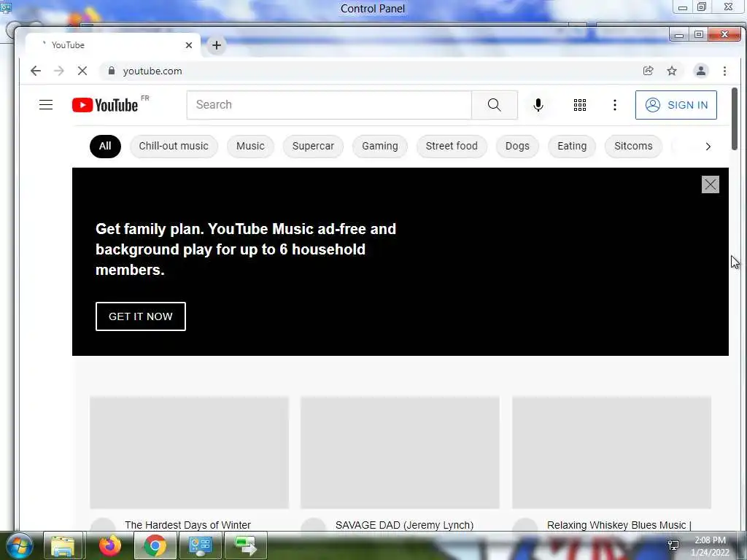Open Control Panel taskbar icon
The width and height of the screenshot is (747, 560).
(x=201, y=545)
